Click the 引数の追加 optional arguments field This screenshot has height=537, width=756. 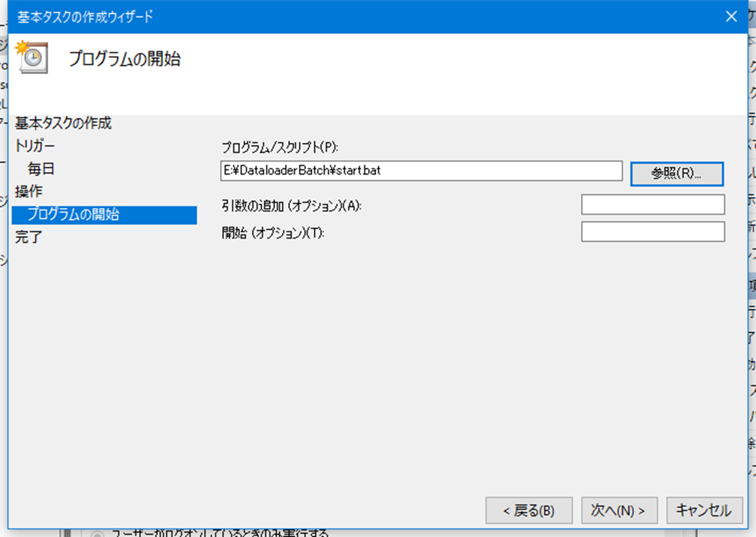pyautogui.click(x=652, y=204)
